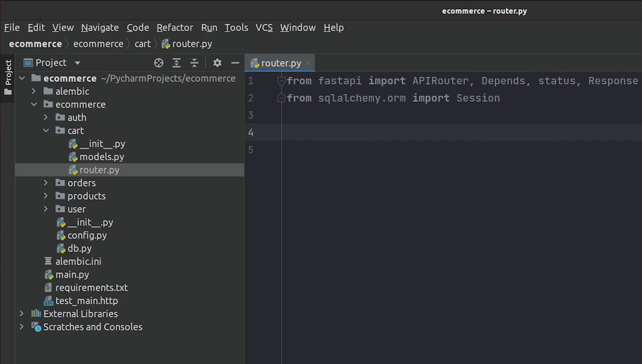This screenshot has height=364, width=642.
Task: Close the router.py editor tab
Action: tap(308, 63)
